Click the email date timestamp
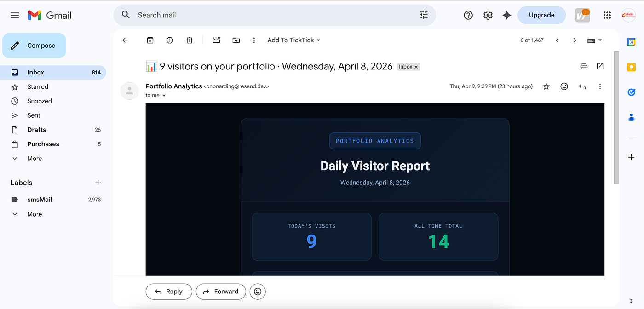Screen dimensions: 644x309 point(491,86)
